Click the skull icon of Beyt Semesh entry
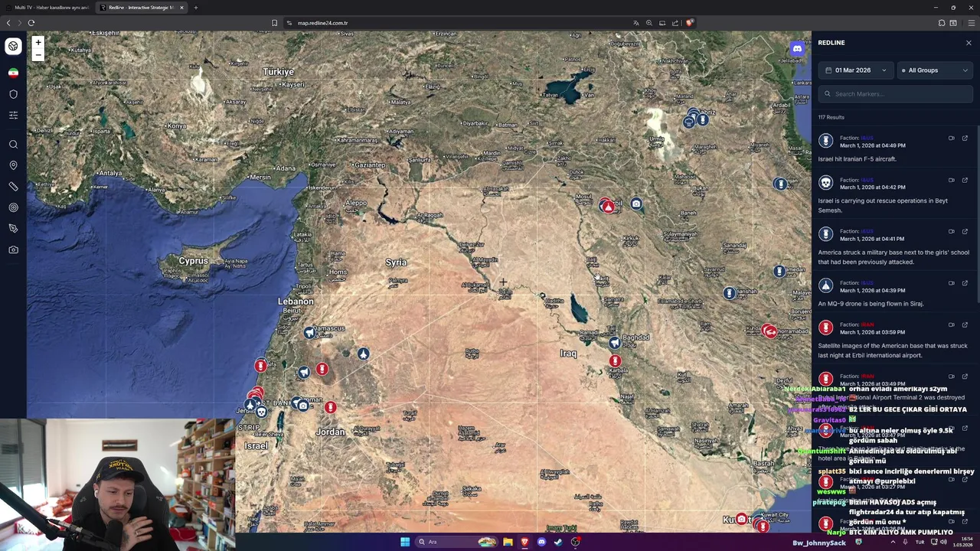 tap(825, 183)
